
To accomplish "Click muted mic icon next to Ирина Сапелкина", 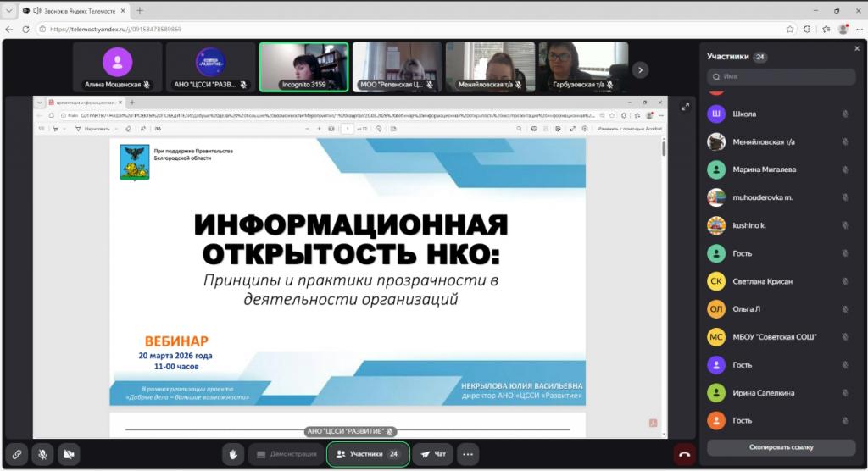I will point(845,393).
